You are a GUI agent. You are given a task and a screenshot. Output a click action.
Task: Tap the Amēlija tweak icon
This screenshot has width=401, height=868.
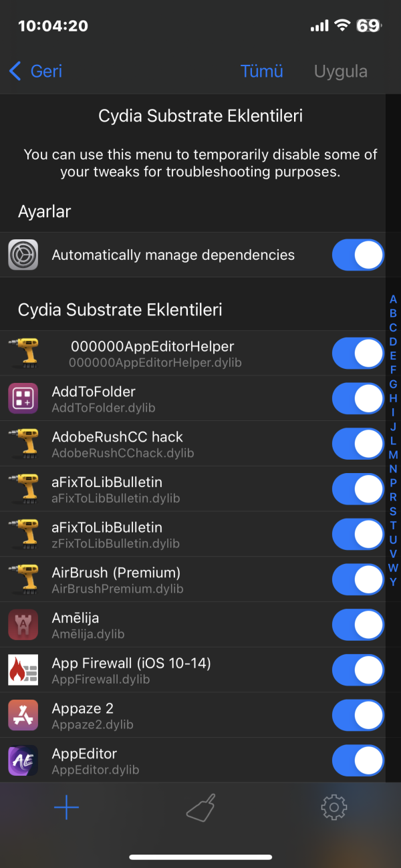23,625
